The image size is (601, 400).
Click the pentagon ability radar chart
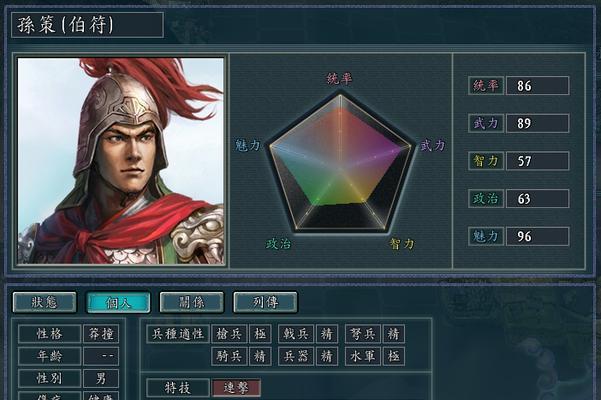340,163
